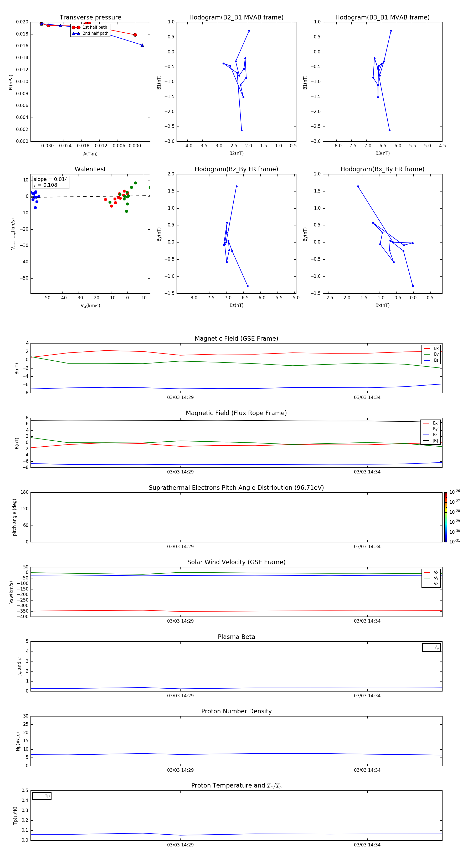Click the 'Tp' legend entry
Viewport: 473px width, 868px height.
pyautogui.click(x=42, y=796)
